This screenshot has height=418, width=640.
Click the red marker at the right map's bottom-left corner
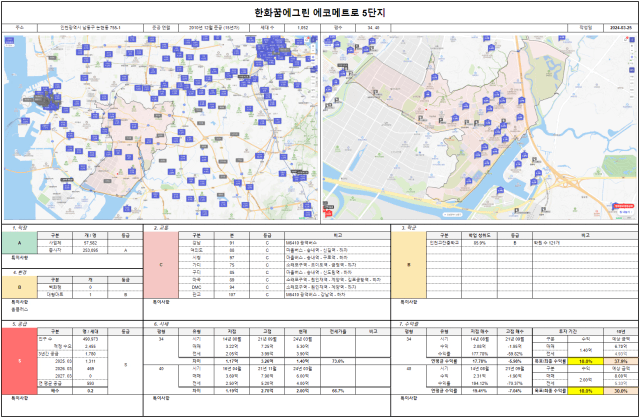coord(328,211)
